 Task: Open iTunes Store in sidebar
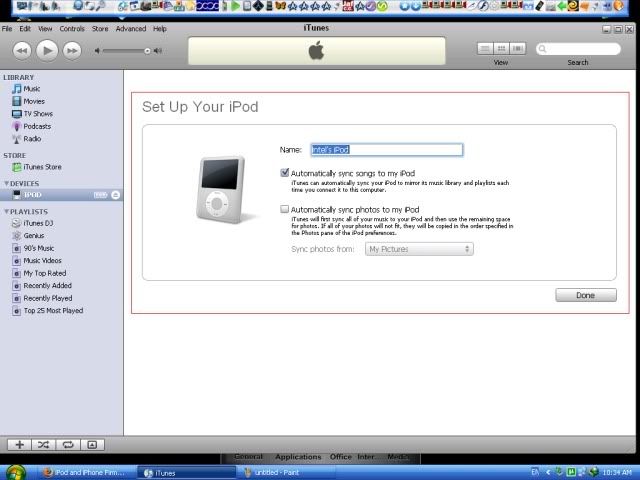click(x=42, y=167)
